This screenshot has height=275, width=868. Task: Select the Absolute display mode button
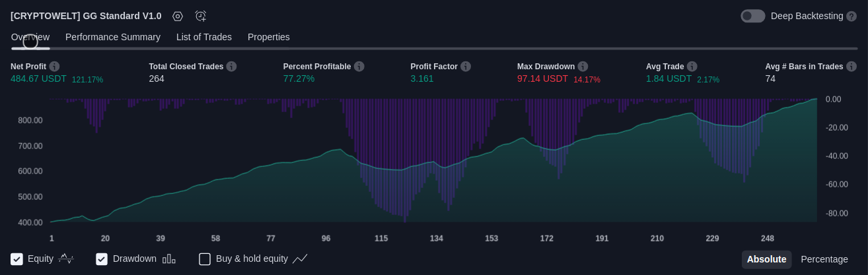(x=766, y=259)
